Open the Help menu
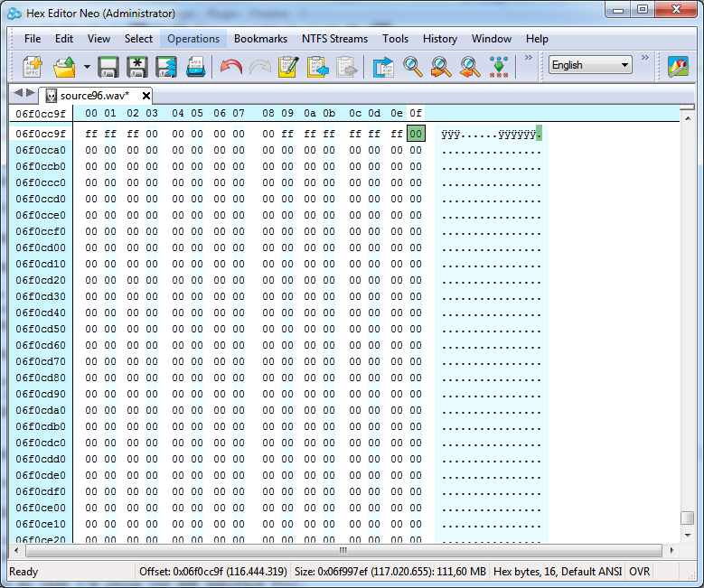The width and height of the screenshot is (704, 588). [x=537, y=39]
